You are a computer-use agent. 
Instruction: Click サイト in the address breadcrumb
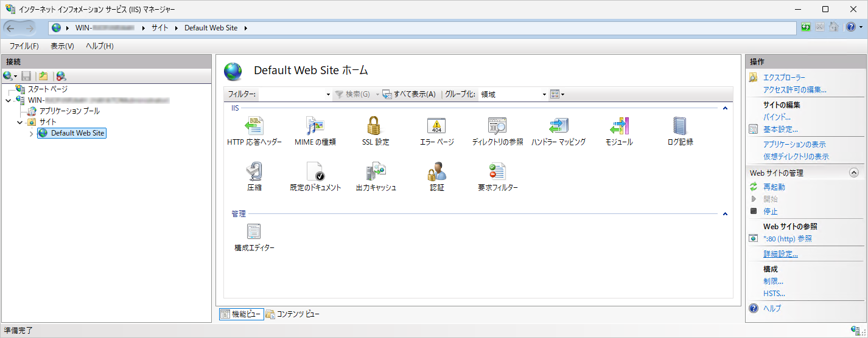[160, 28]
